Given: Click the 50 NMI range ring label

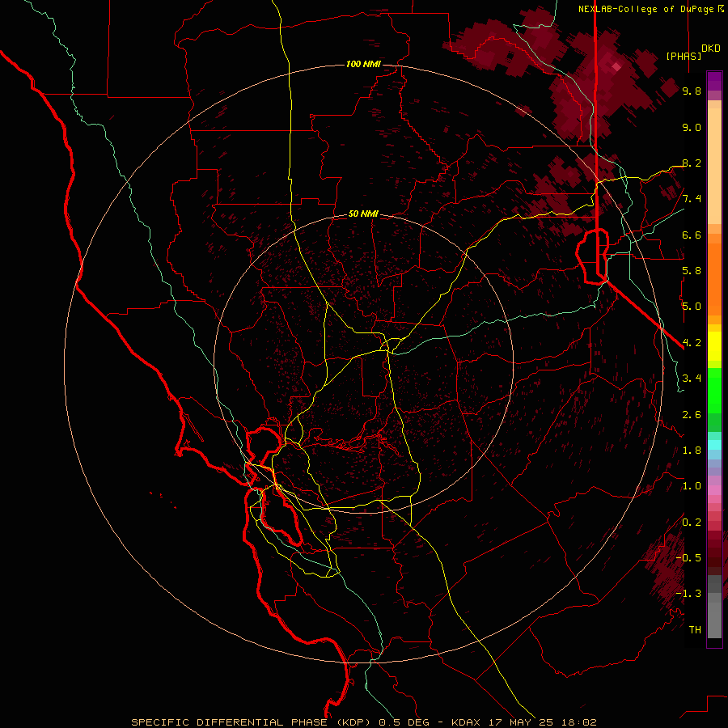Looking at the screenshot, I should coord(363,214).
